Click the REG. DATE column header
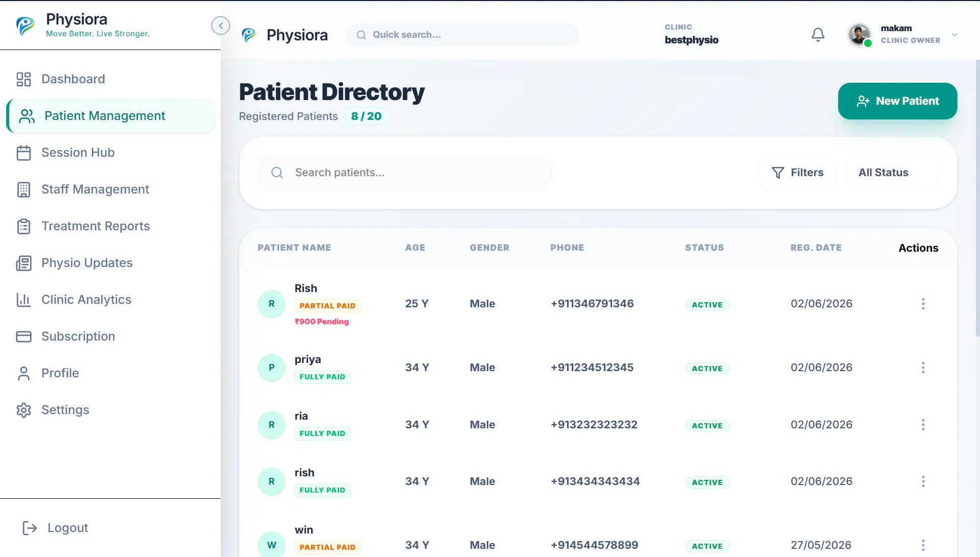This screenshot has width=980, height=557. point(816,248)
